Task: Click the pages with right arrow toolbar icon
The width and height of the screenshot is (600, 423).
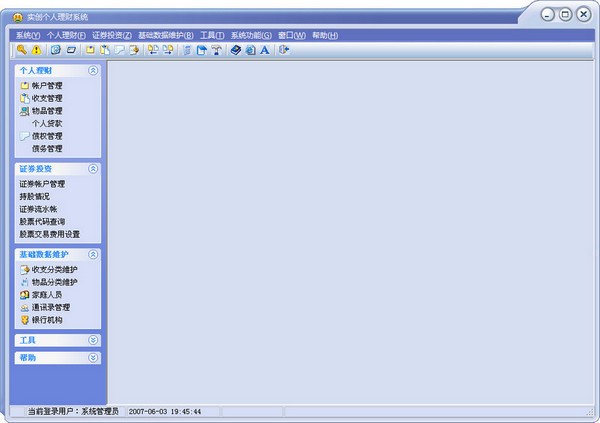Action: point(168,50)
